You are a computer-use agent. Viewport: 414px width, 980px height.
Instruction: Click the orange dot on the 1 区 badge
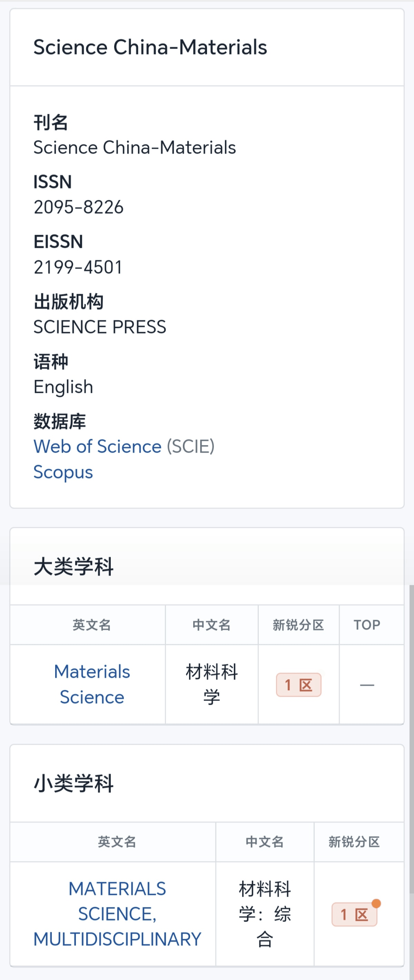pyautogui.click(x=376, y=903)
